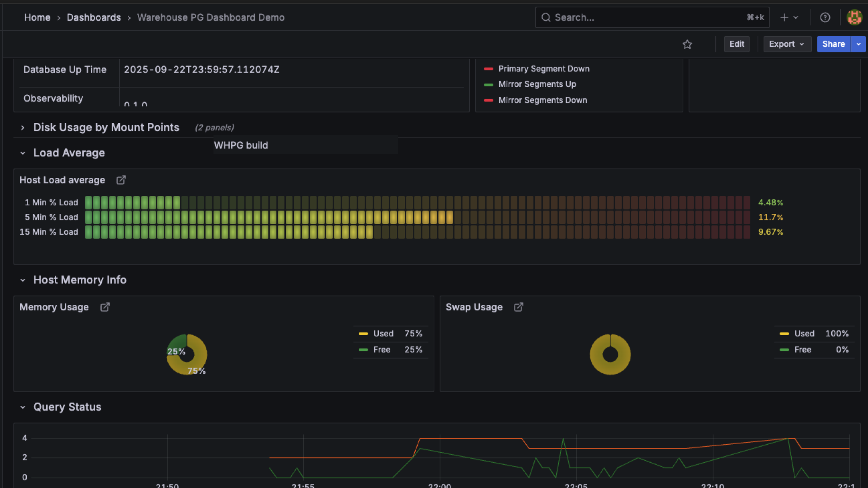Open the help question-mark icon
Image resolution: width=868 pixels, height=488 pixels.
[825, 17]
